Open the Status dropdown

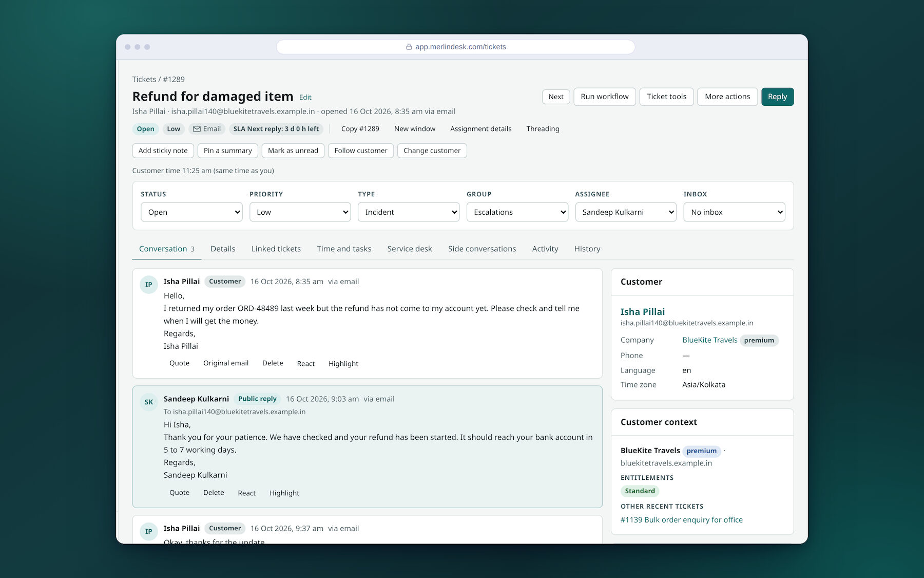pyautogui.click(x=191, y=212)
